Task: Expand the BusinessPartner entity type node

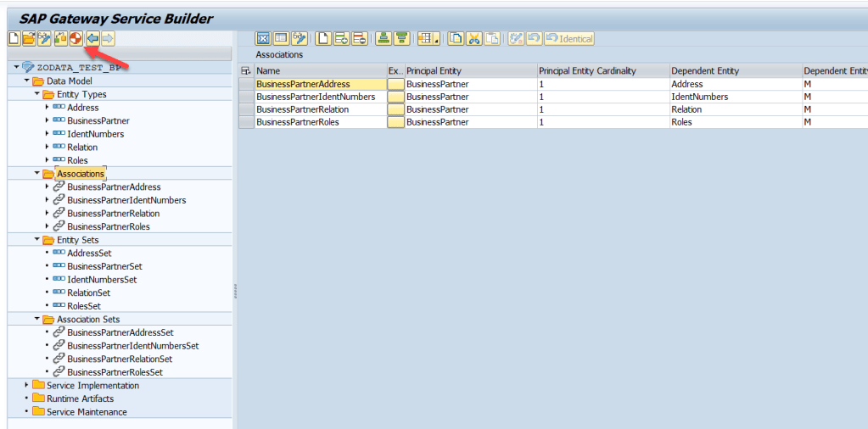Action: (47, 121)
